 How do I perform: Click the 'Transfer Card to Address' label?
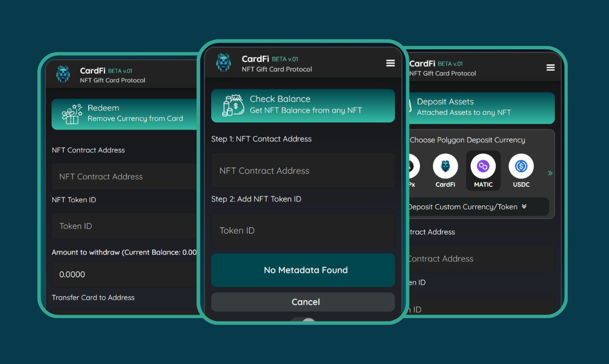93,297
